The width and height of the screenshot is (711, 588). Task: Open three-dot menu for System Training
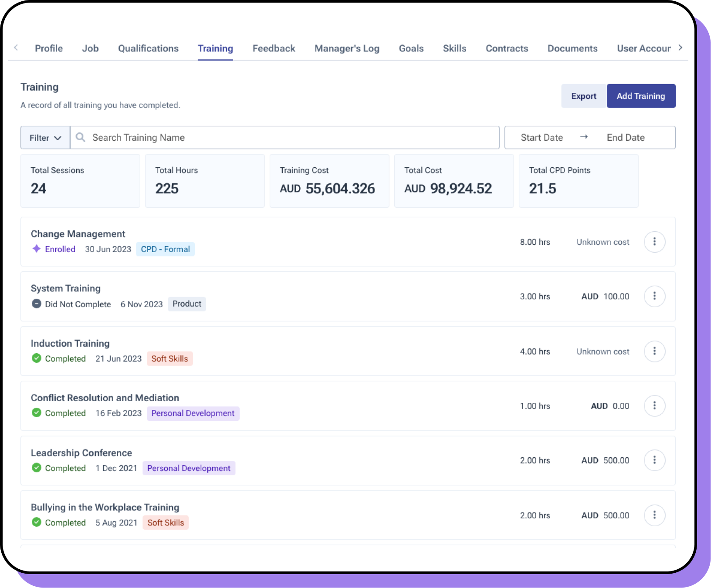point(654,296)
